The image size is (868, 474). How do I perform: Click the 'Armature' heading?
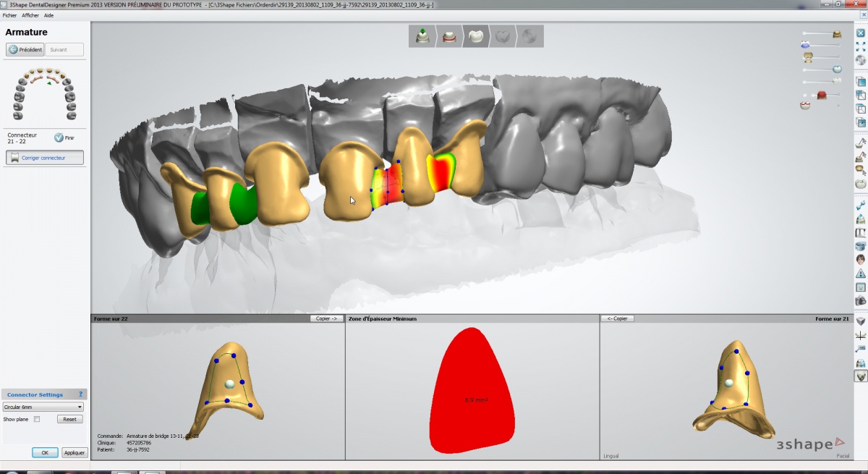click(26, 32)
